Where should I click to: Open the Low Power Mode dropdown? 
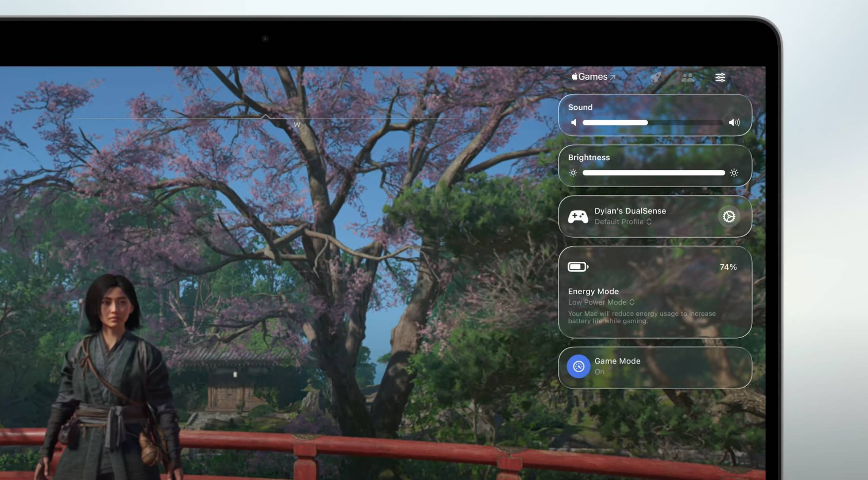coord(601,302)
